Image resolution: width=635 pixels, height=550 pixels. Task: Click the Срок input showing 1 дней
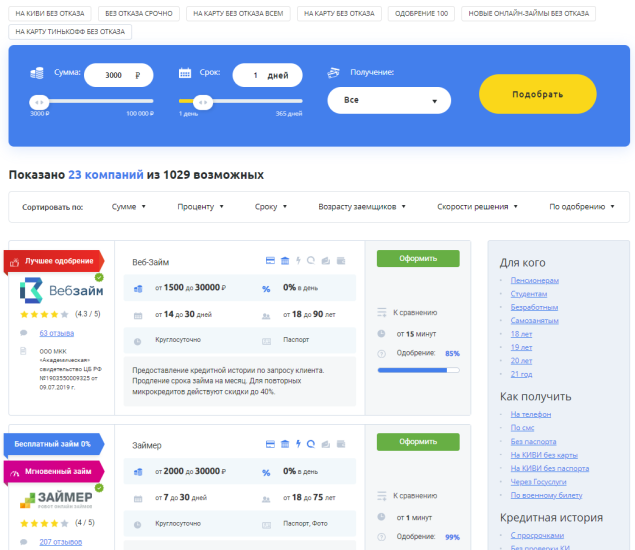[x=267, y=75]
